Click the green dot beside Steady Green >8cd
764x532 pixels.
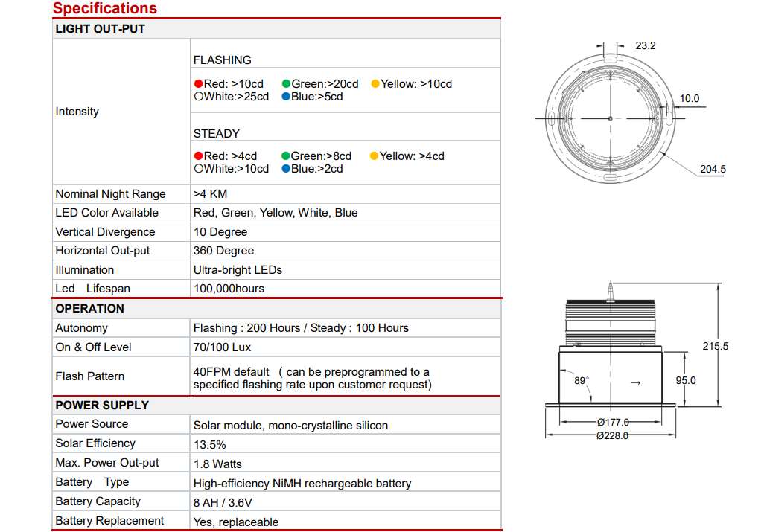tap(286, 156)
